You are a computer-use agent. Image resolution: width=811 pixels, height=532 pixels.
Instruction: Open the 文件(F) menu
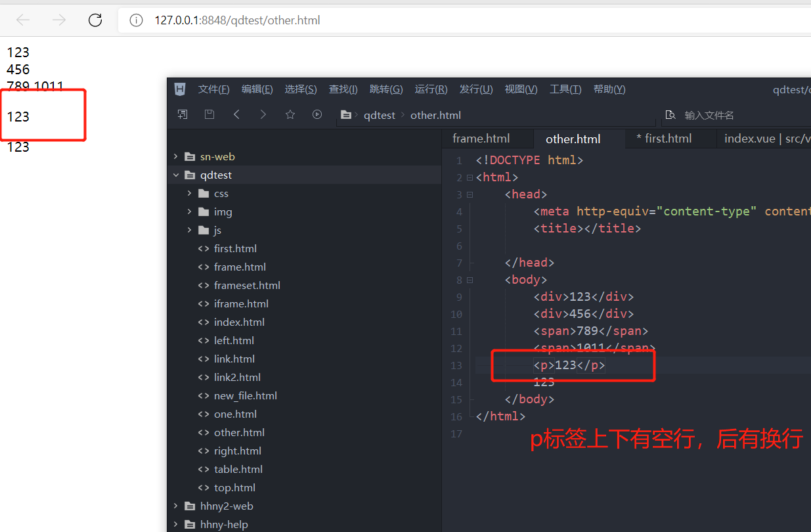click(x=214, y=89)
